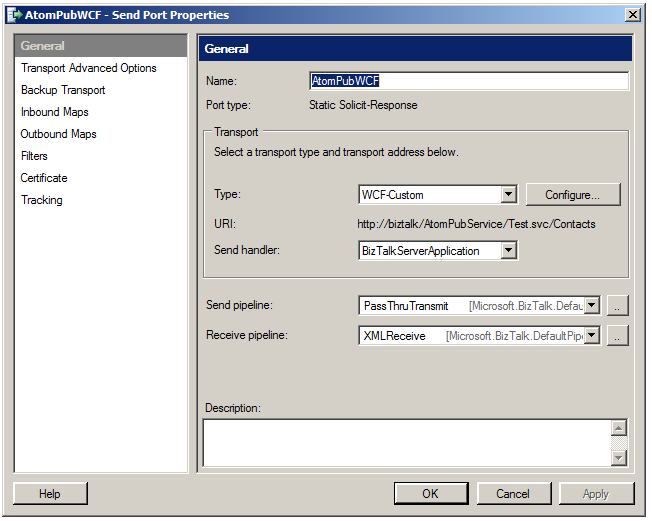Show the Certificate settings

point(44,178)
